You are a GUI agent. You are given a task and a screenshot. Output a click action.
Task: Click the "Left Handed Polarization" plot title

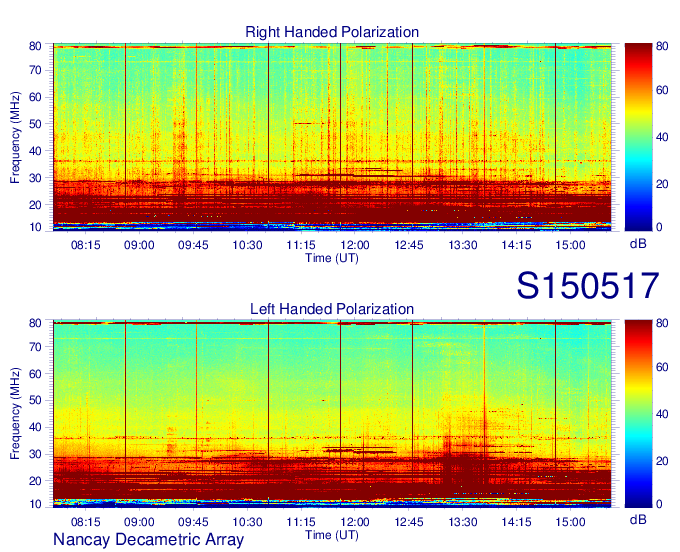pyautogui.click(x=332, y=309)
